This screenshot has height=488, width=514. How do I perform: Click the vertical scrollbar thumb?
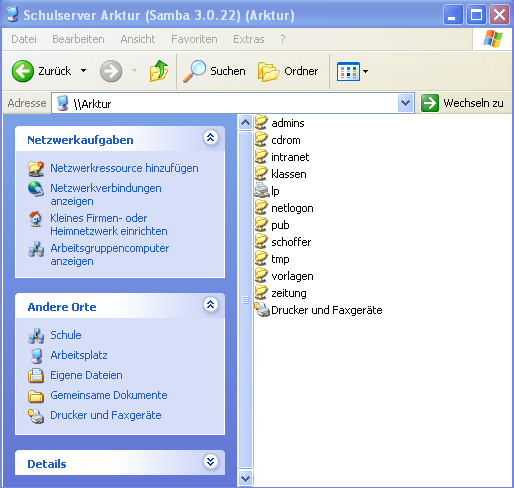click(245, 300)
